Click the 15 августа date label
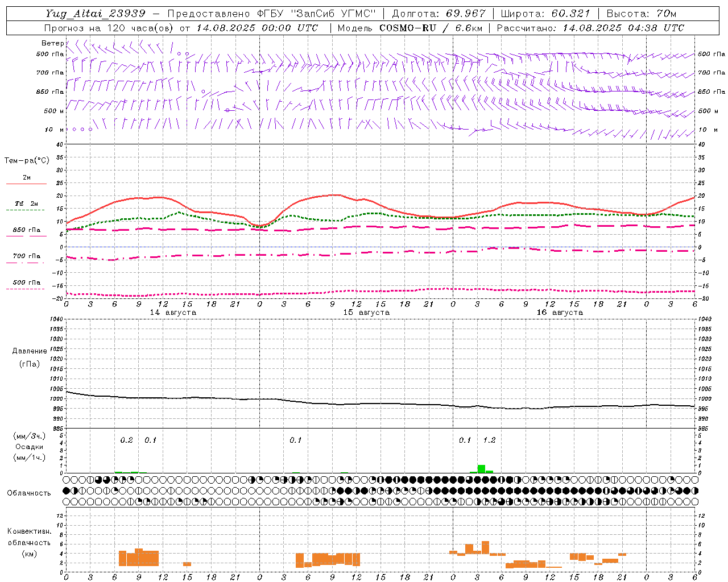Viewport: 728px width, 582px height. coord(366,313)
